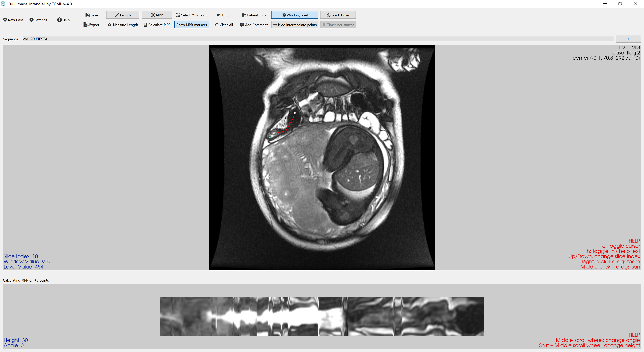Screen dimensions: 644x352
Task: Click the 'L 2 | M 8' overlay text
Action: coord(629,47)
